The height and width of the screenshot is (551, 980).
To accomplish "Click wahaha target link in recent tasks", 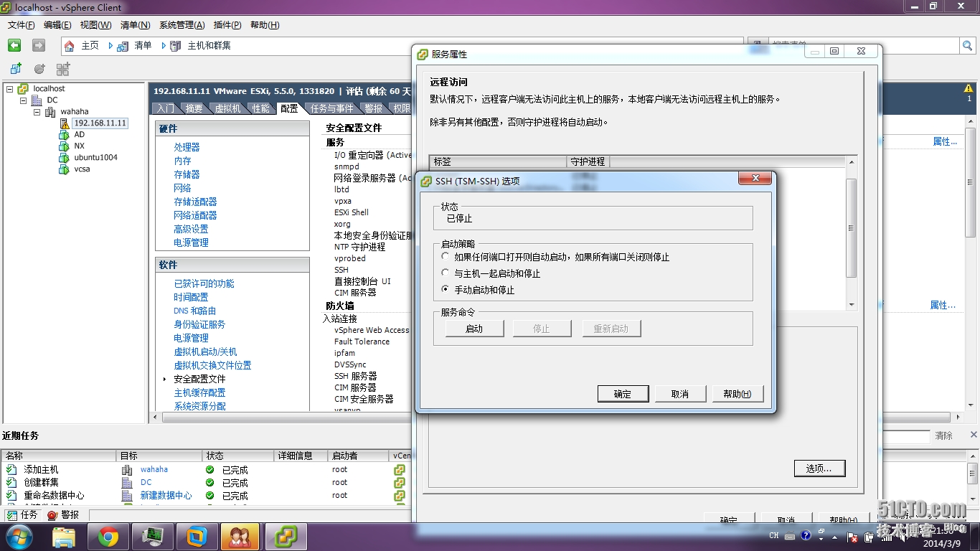I will pos(154,469).
